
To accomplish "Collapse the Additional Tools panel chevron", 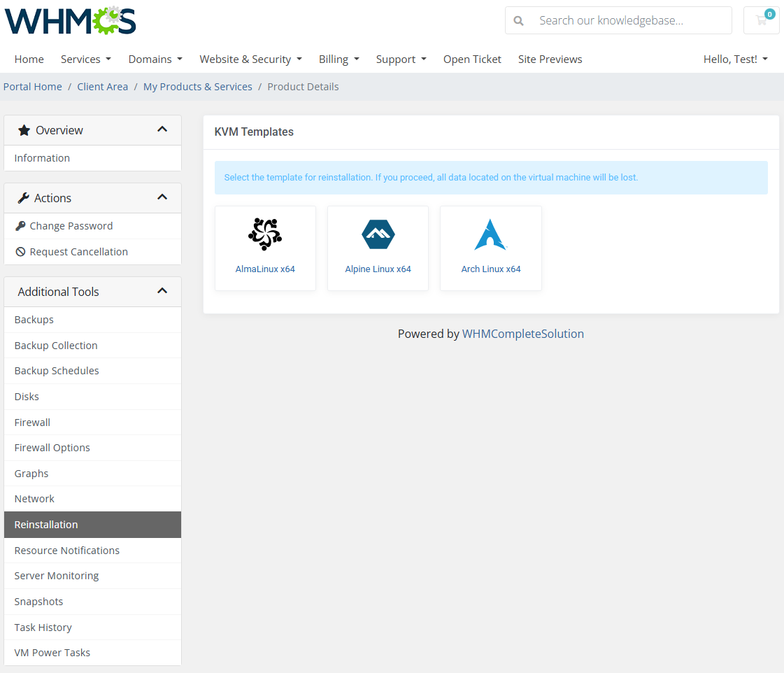I will pos(162,291).
